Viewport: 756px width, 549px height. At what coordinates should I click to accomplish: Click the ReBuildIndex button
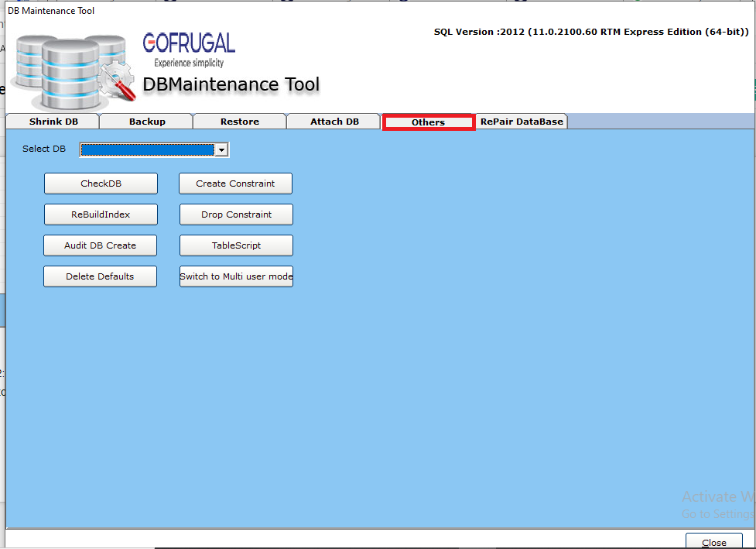point(101,214)
